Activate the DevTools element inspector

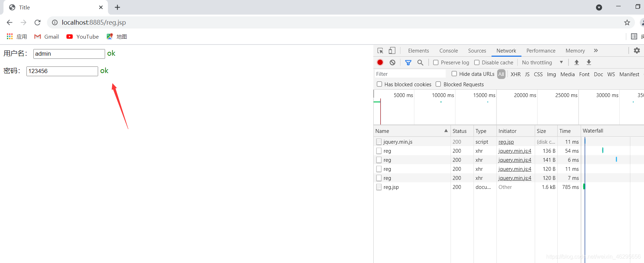380,51
